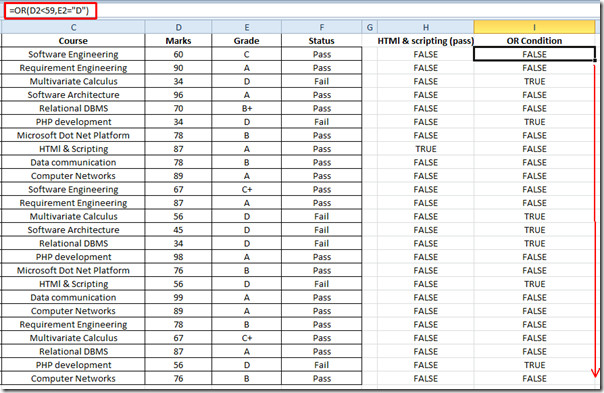Click the HTMl & scripting (pass) header cell
The height and width of the screenshot is (393, 604).
tap(426, 41)
